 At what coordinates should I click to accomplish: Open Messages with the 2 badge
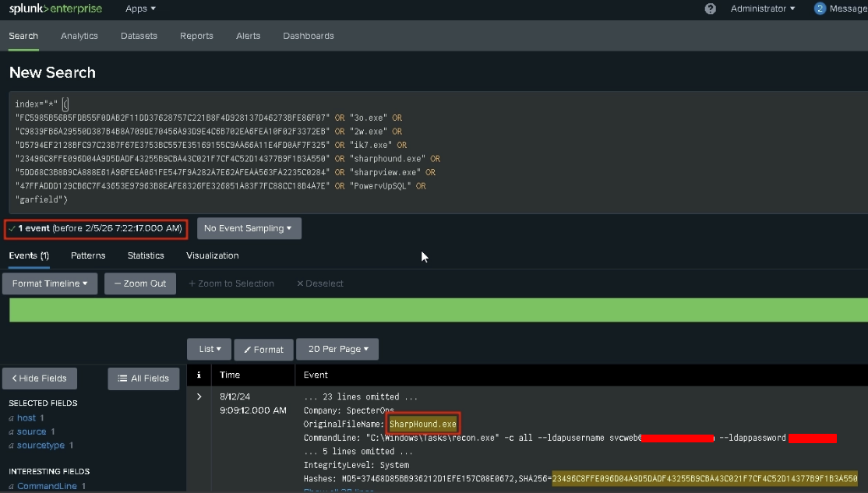point(841,9)
